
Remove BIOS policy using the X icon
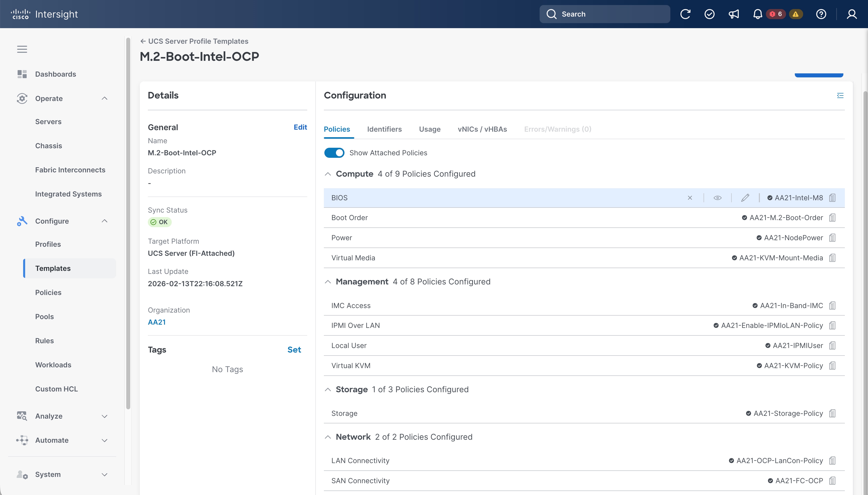click(690, 198)
